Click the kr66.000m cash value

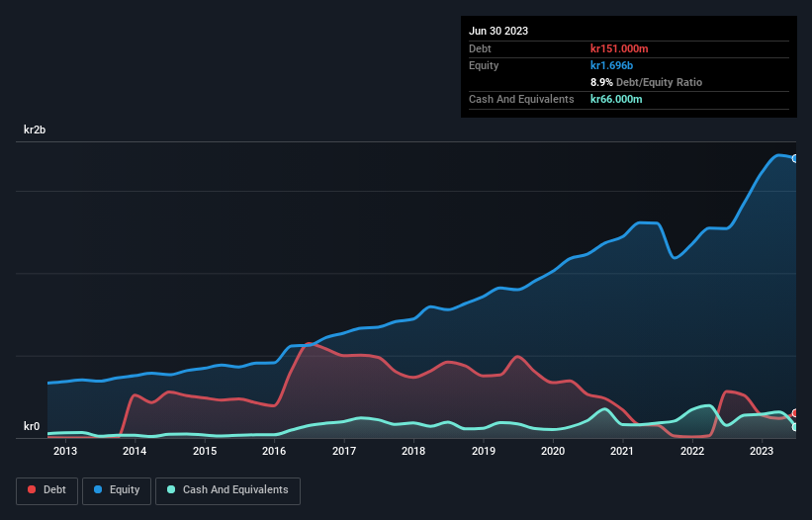[616, 99]
